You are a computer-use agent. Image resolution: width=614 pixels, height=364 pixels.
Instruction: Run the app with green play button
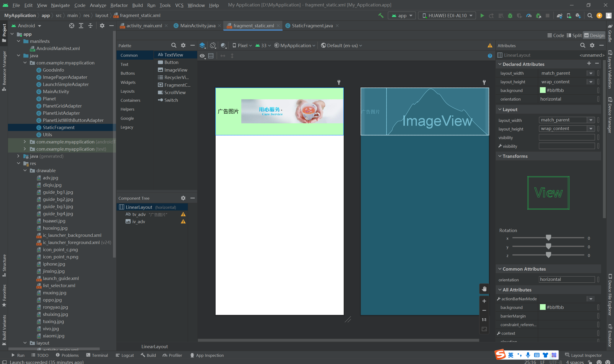pos(482,16)
